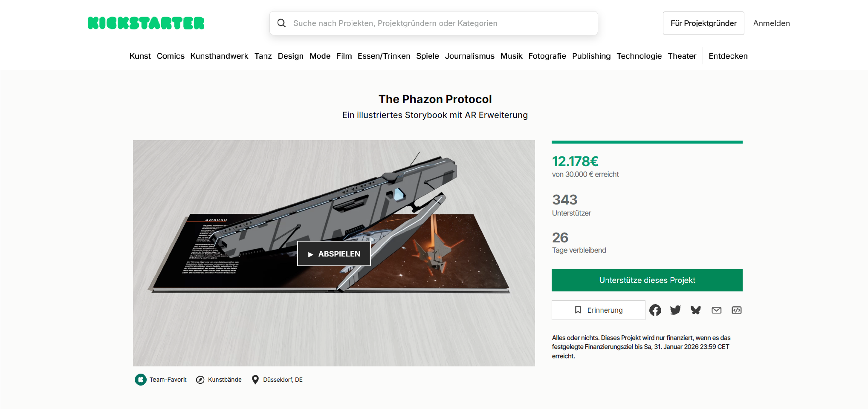Toggle the Erinnerung bookmark reminder
This screenshot has height=409, width=868.
coord(598,310)
